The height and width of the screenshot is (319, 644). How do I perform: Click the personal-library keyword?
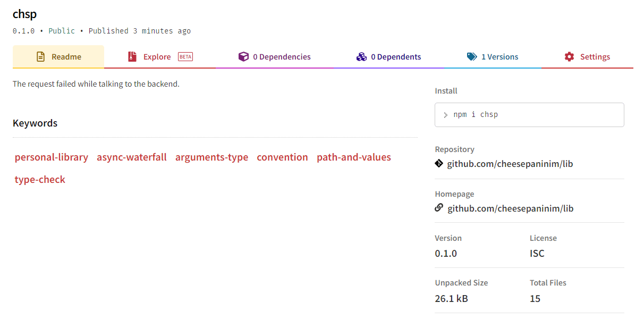(x=52, y=157)
